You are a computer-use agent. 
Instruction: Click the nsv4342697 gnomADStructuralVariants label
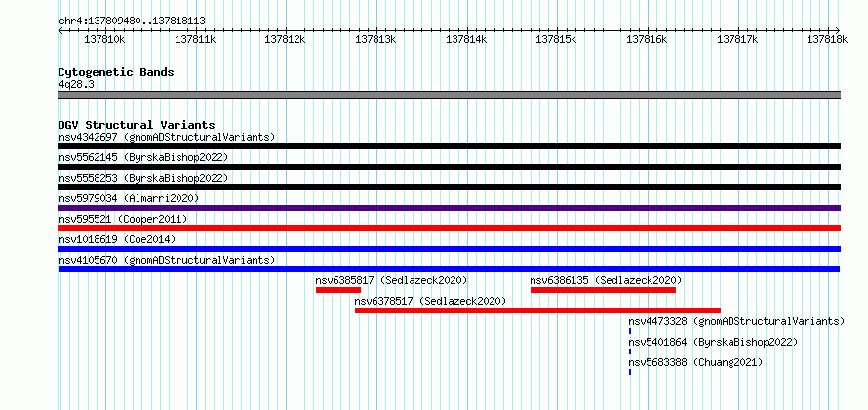(167, 137)
